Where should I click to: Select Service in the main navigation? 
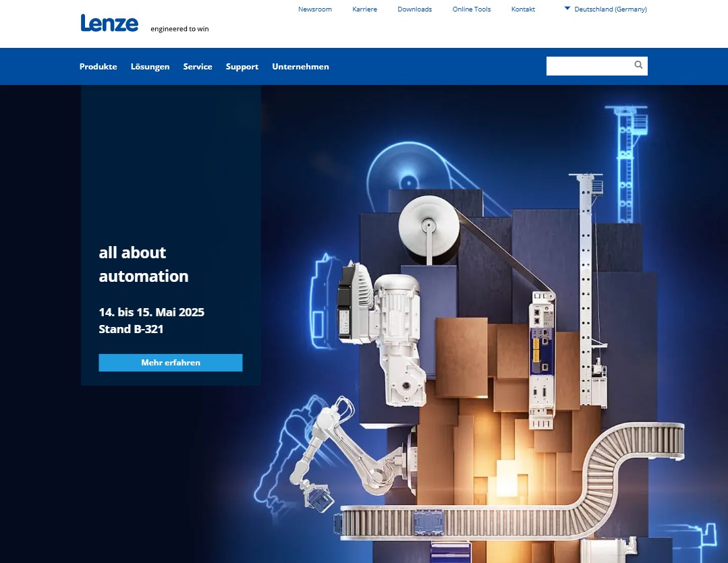198,67
